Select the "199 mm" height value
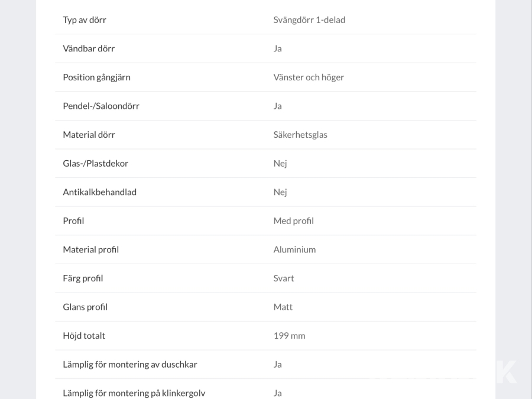Image resolution: width=532 pixels, height=399 pixels. tap(289, 336)
